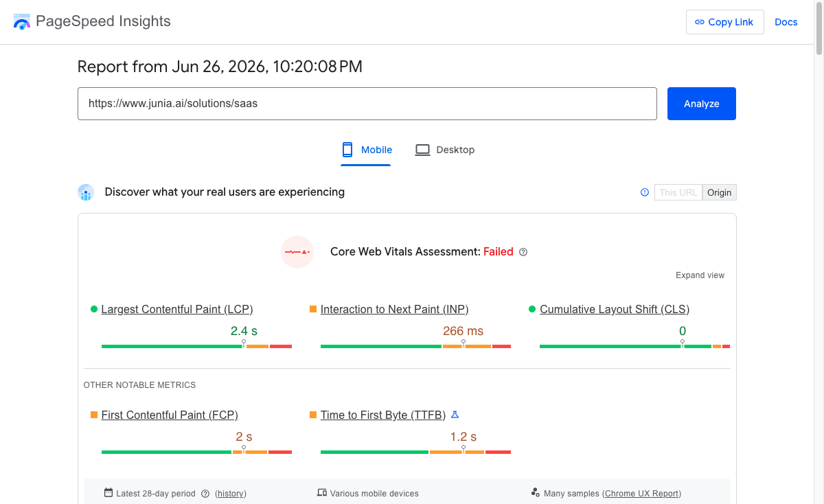Click the LCP distribution bar
This screenshot has height=504, width=824.
pos(196,346)
